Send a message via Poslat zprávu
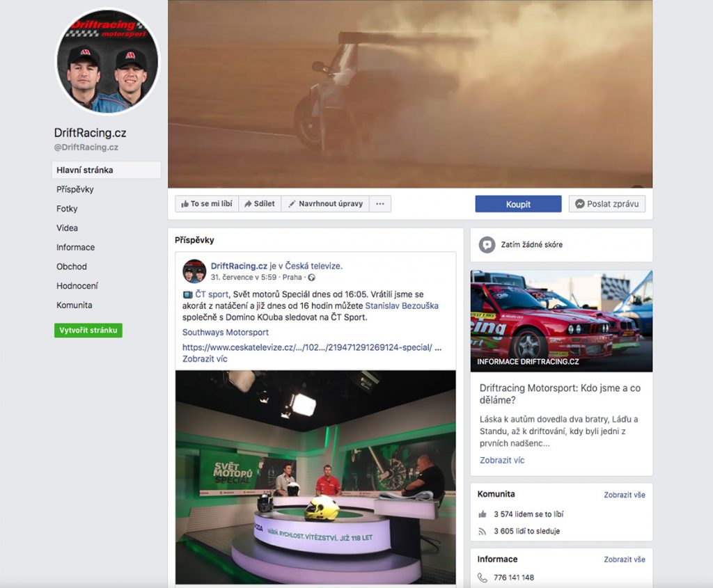 click(x=607, y=204)
